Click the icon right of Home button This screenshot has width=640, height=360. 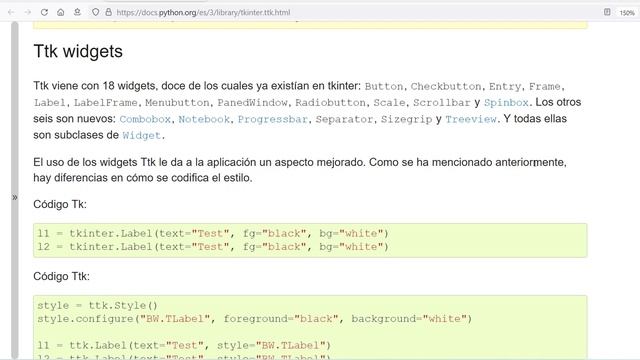click(77, 12)
